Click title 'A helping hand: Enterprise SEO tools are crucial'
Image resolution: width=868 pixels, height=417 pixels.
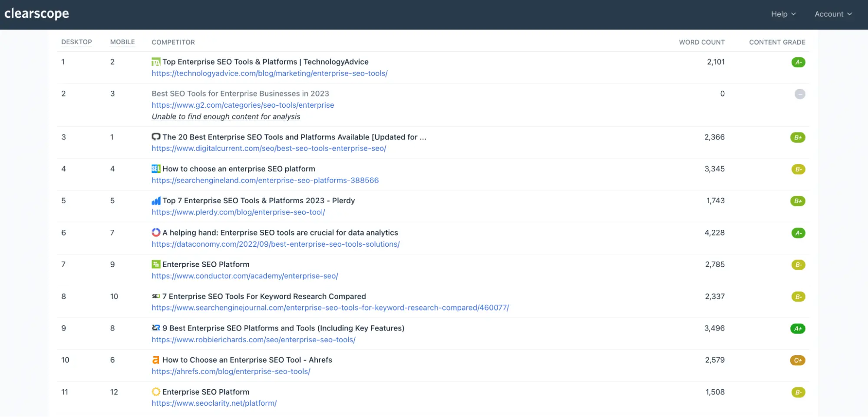[280, 232]
